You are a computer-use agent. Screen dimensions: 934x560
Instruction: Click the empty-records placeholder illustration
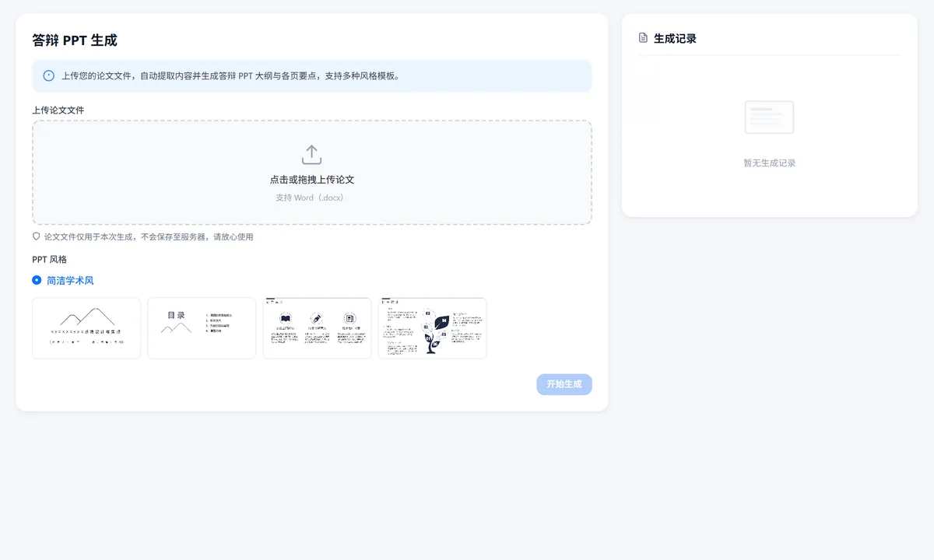[x=769, y=117]
